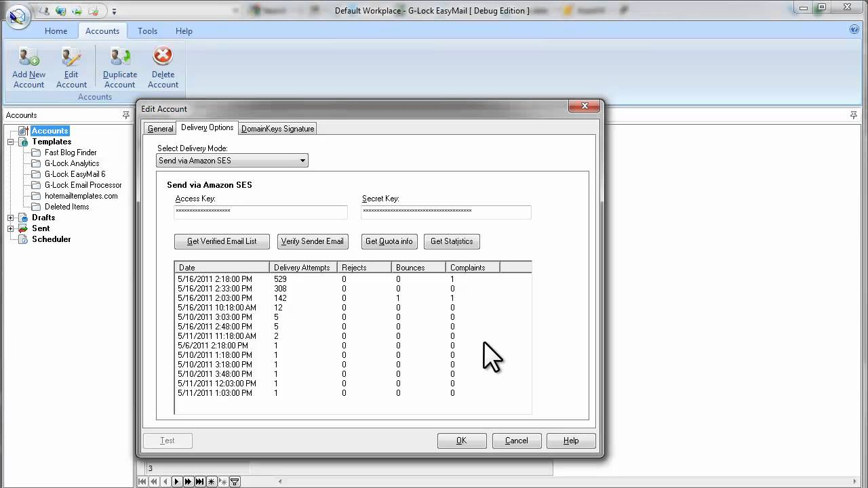This screenshot has height=488, width=868.
Task: Open the quick access toolbar customize arrow
Action: 113,11
